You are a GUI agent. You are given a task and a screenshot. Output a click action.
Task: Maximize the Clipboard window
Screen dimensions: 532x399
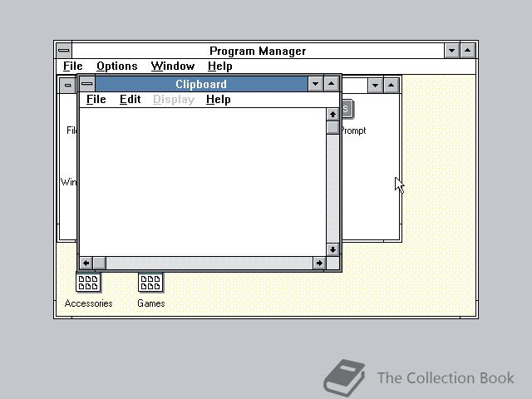coord(332,84)
